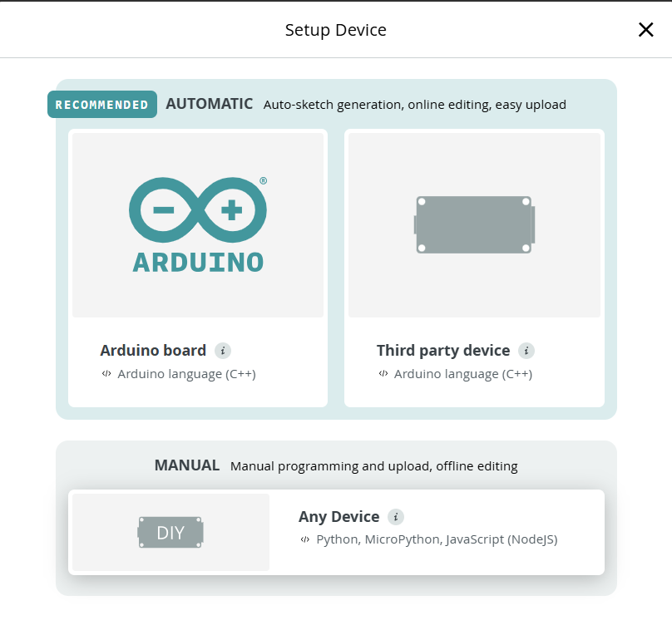Image resolution: width=672 pixels, height=625 pixels.
Task: Click the AUTOMATIC section heading
Action: [209, 104]
